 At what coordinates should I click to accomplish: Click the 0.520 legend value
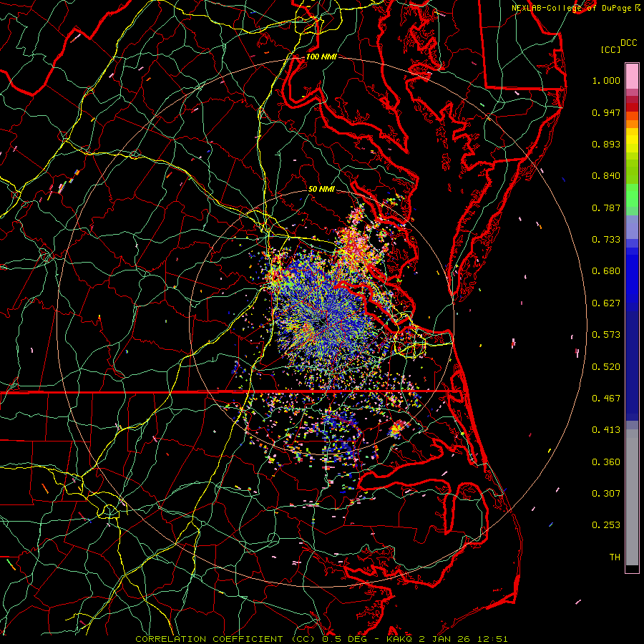[606, 367]
